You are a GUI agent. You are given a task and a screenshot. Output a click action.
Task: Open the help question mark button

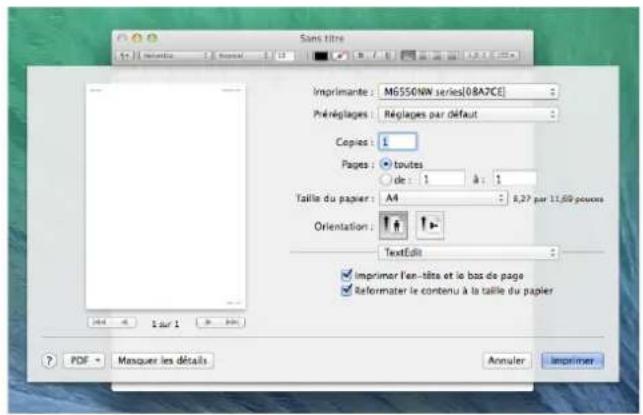click(x=49, y=360)
